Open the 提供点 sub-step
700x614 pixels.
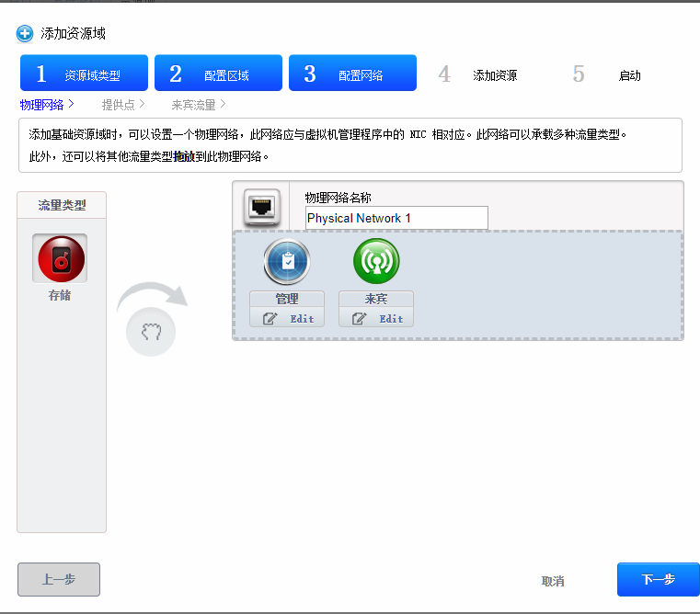tap(119, 105)
